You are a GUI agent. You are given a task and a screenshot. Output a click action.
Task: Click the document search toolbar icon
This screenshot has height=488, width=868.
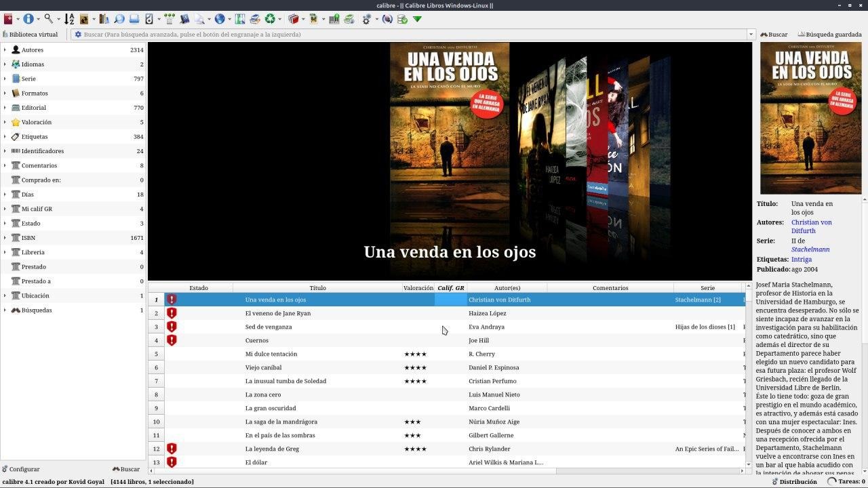click(199, 19)
